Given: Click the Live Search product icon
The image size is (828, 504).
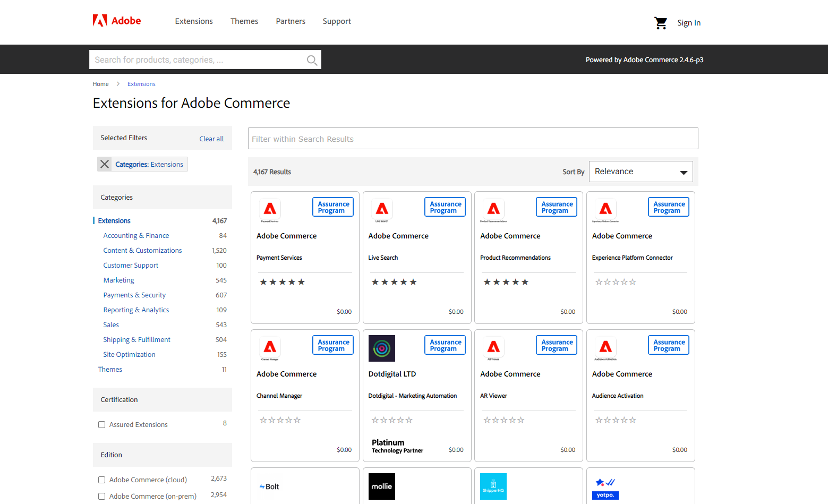Looking at the screenshot, I should coord(382,210).
